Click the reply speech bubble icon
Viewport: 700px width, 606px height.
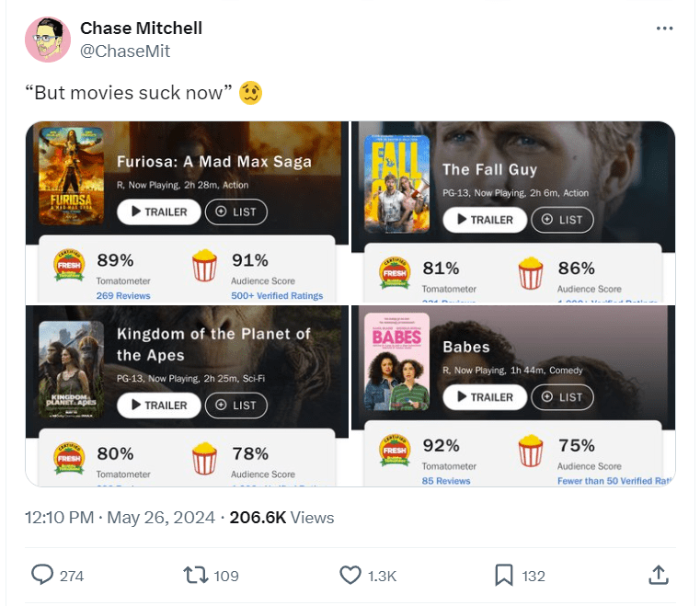43,575
